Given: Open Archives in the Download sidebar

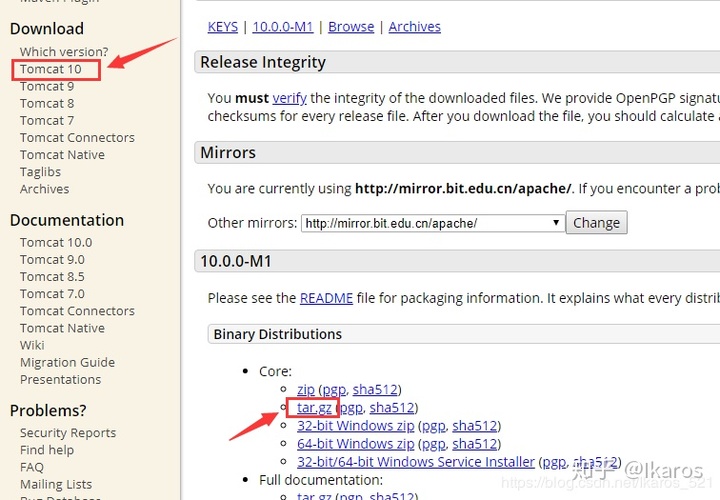Looking at the screenshot, I should click(45, 189).
